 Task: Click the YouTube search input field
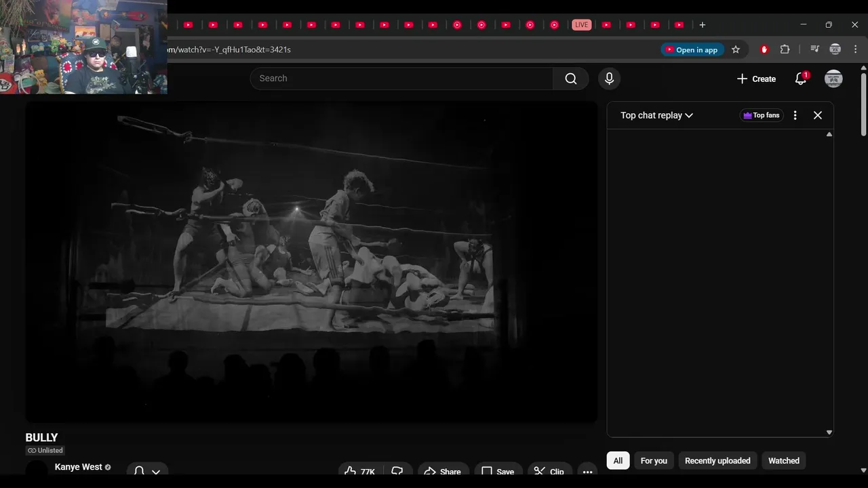(x=401, y=79)
